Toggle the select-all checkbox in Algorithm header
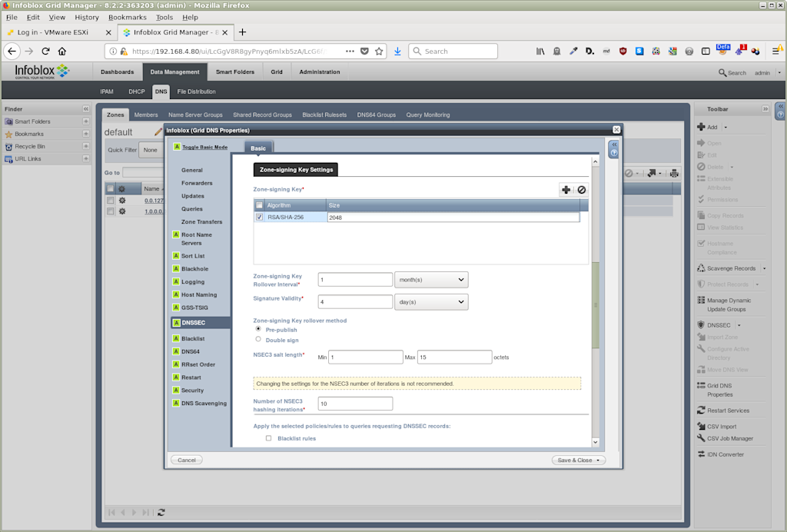Viewport: 787px width, 532px height. tap(260, 205)
